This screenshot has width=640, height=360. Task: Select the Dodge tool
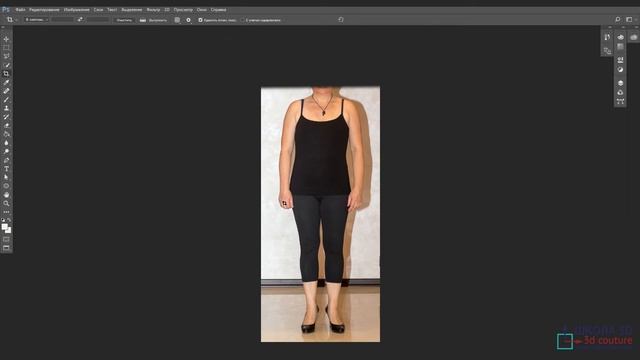6,151
